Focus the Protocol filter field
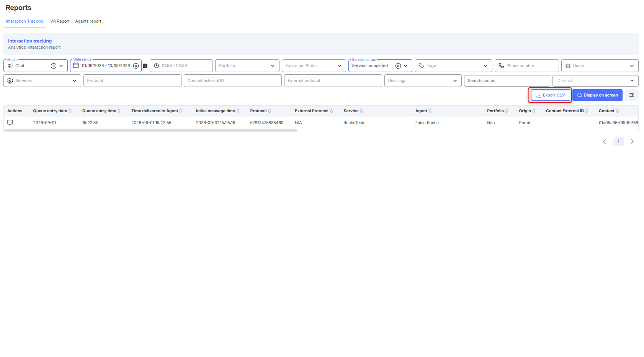Image resolution: width=644 pixels, height=357 pixels. (132, 81)
